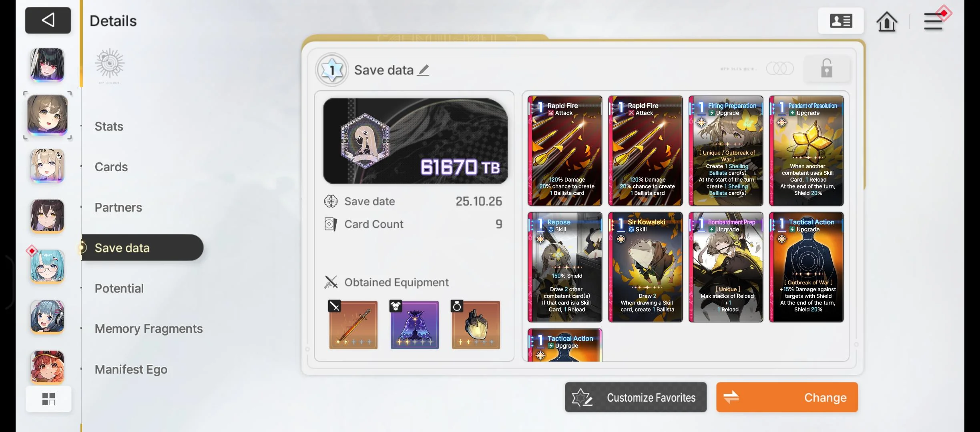Click the back arrow button

(x=48, y=20)
